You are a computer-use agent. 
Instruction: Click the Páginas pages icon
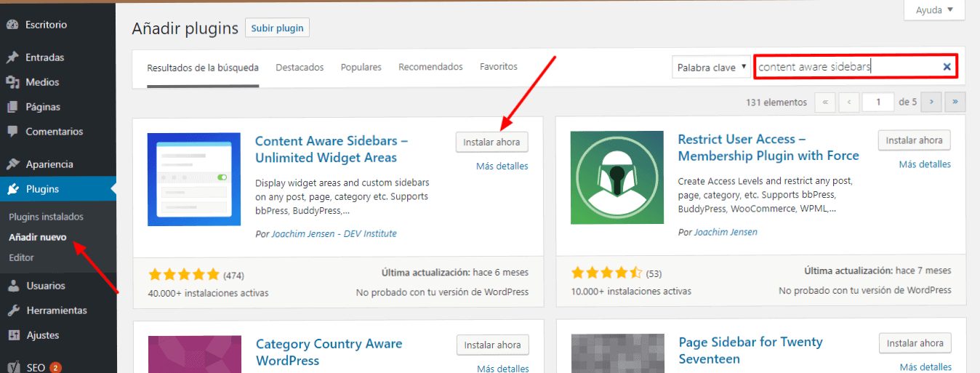coord(12,107)
